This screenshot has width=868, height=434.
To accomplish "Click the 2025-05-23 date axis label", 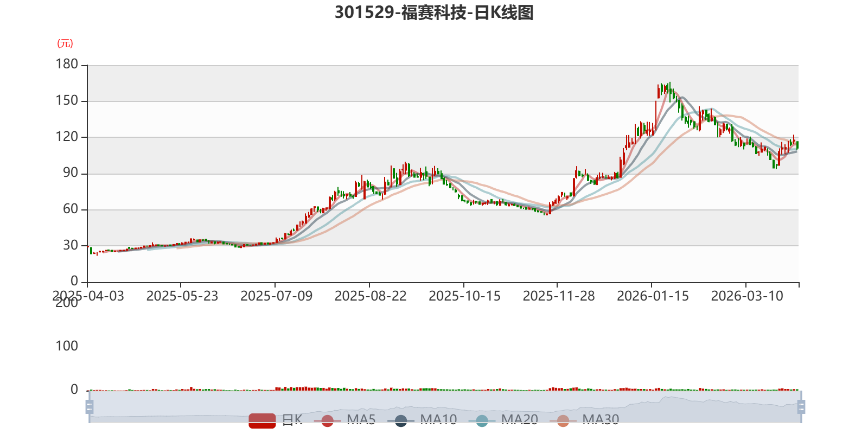I will pyautogui.click(x=182, y=296).
